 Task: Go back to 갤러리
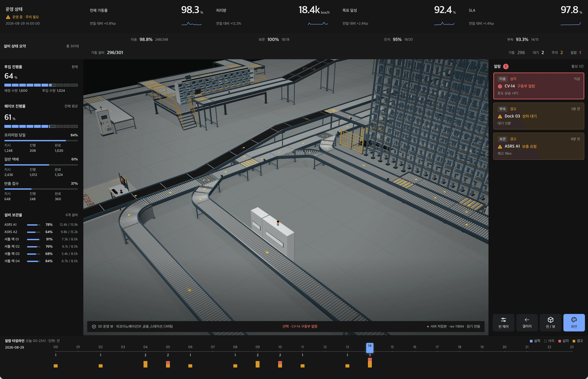(527, 323)
